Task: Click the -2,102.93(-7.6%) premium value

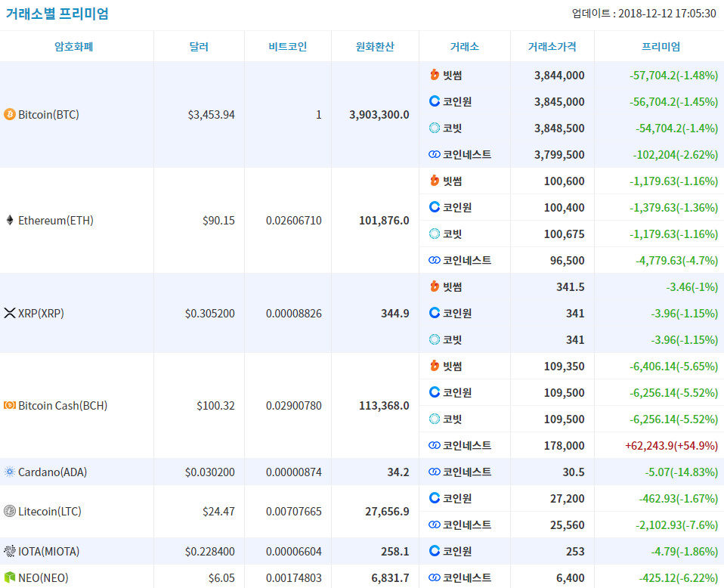Action: (x=676, y=525)
